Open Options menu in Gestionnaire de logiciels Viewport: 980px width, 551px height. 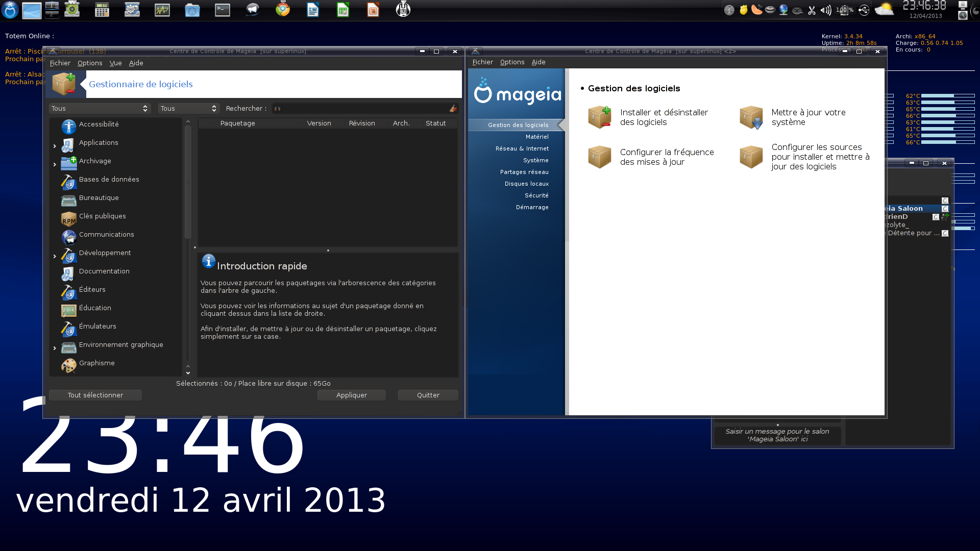tap(90, 63)
